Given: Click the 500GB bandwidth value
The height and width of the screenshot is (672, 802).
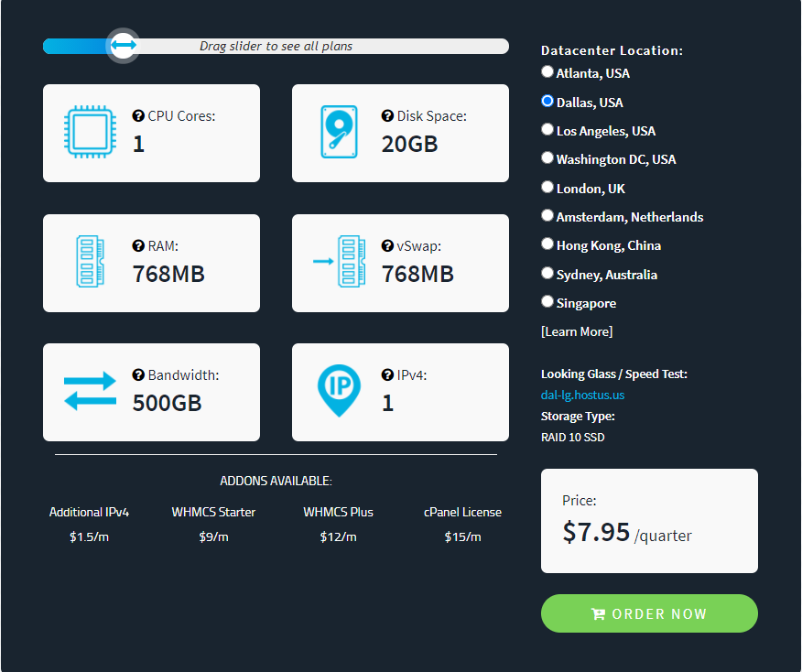Looking at the screenshot, I should [x=167, y=403].
